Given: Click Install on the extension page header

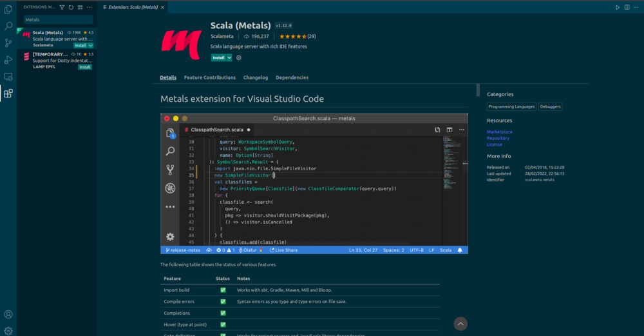Looking at the screenshot, I should [x=218, y=58].
